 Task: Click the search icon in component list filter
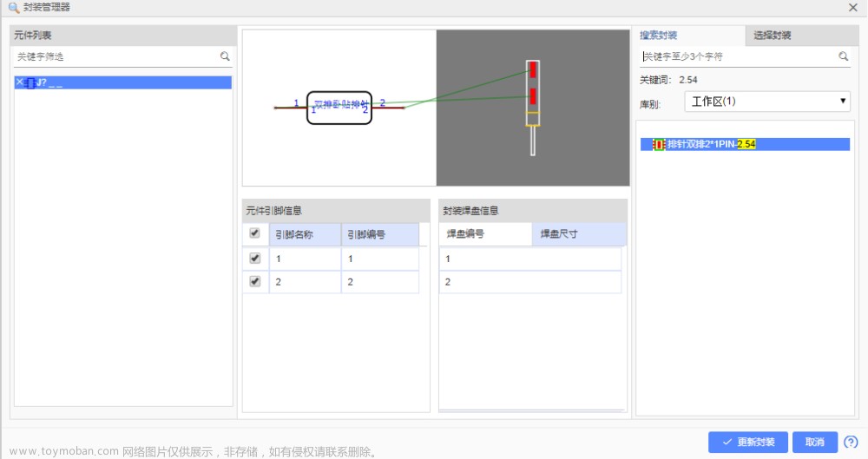click(225, 56)
